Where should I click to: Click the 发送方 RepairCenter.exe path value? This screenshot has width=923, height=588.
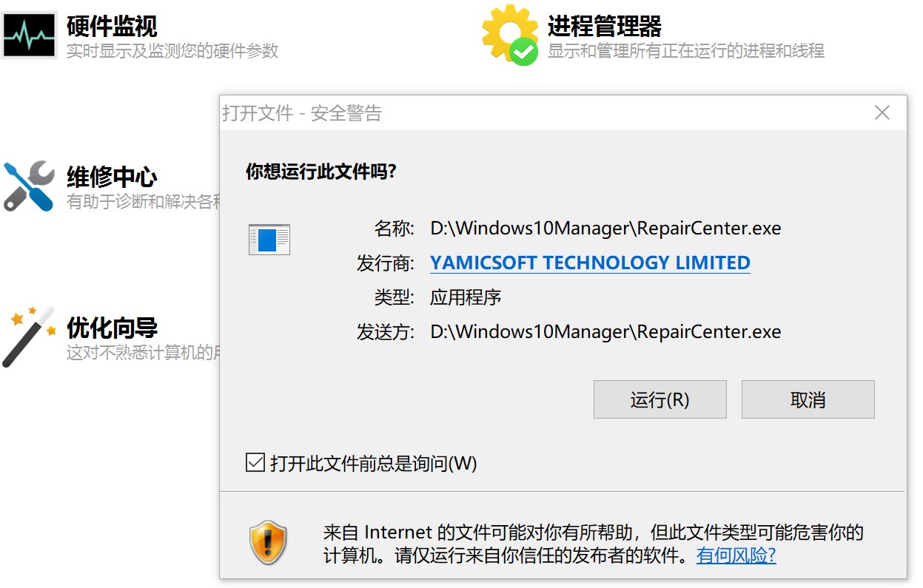click(606, 332)
